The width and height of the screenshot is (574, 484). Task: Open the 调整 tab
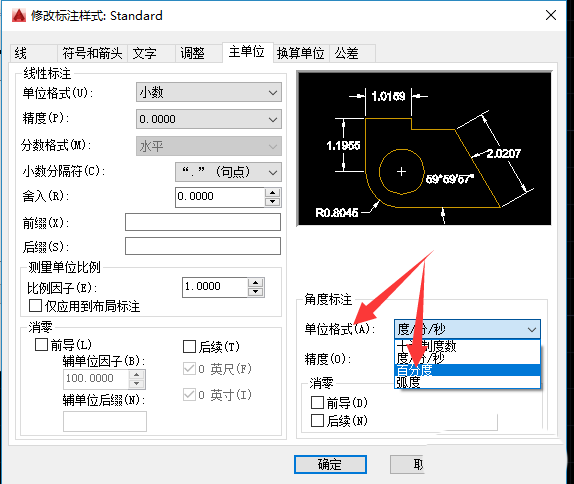pos(198,53)
